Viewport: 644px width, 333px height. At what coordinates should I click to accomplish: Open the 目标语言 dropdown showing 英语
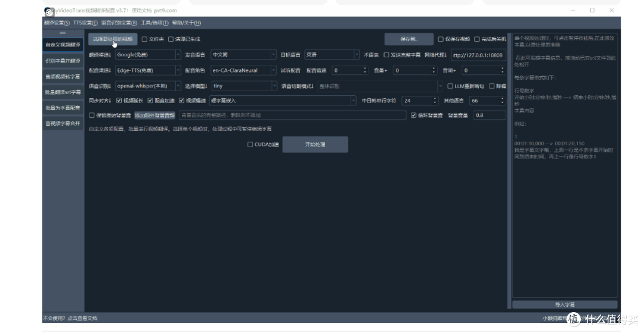coord(332,55)
